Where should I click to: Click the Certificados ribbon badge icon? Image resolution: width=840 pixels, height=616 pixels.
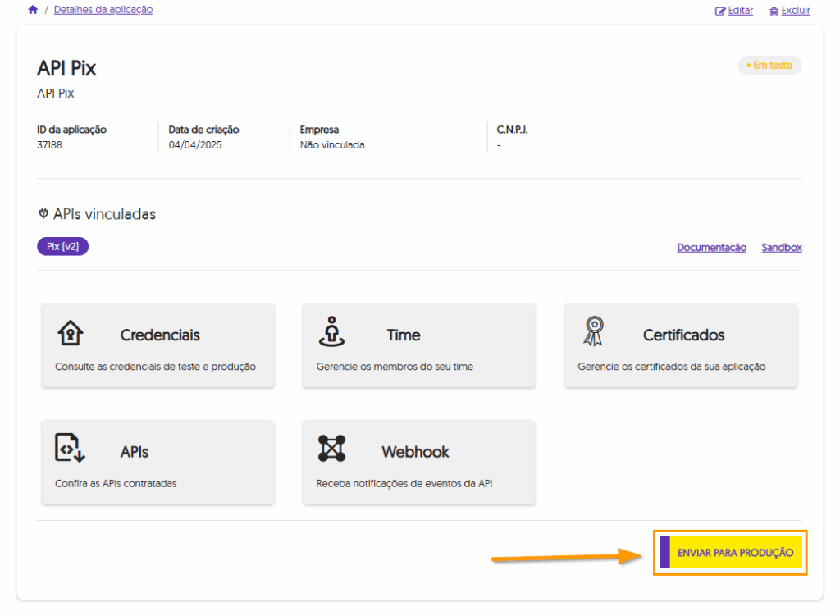[x=592, y=331]
